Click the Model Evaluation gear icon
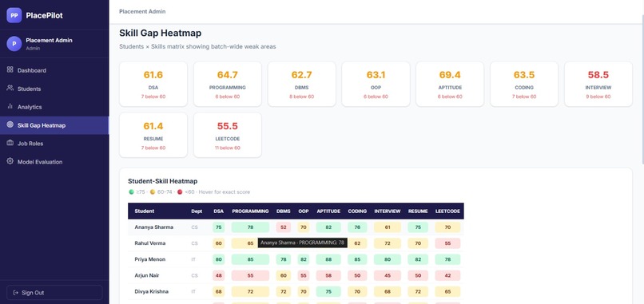The width and height of the screenshot is (644, 304). pyautogui.click(x=10, y=161)
